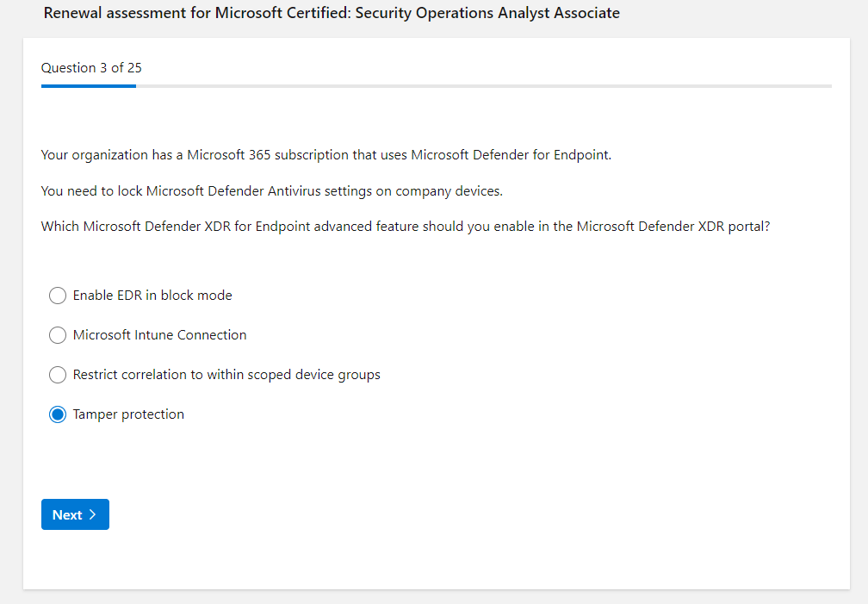Click the question asking which advanced feature
Image resolution: width=868 pixels, height=604 pixels.
tap(405, 227)
